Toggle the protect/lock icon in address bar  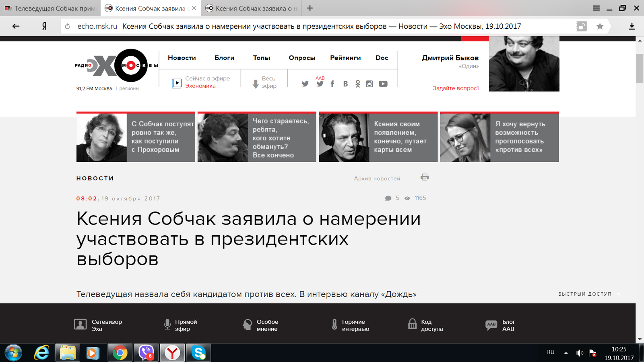pyautogui.click(x=581, y=27)
